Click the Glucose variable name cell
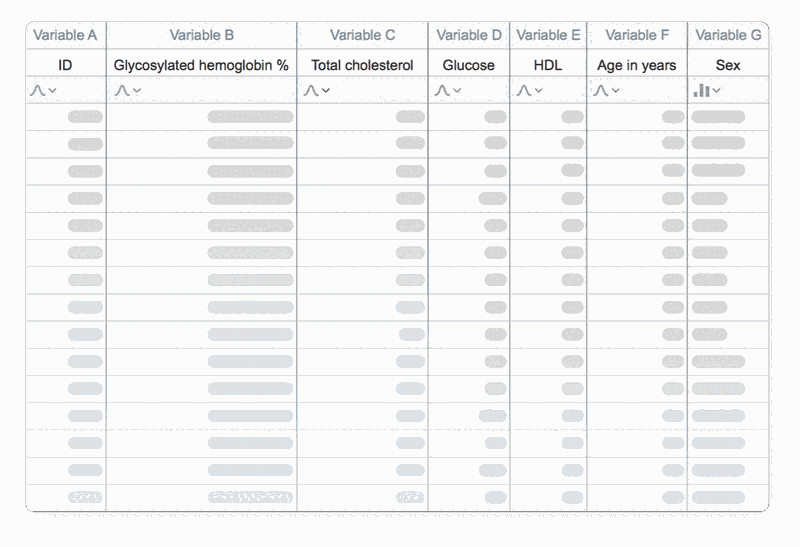This screenshot has width=800, height=547. (469, 65)
